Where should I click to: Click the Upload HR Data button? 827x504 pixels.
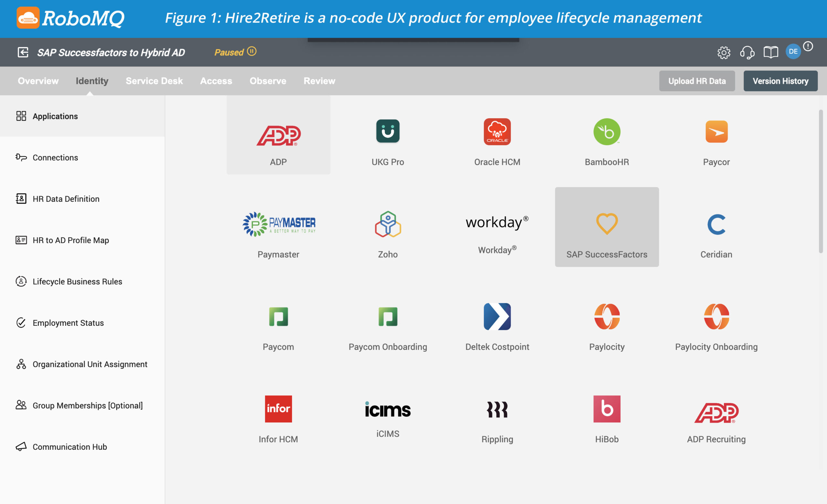697,80
